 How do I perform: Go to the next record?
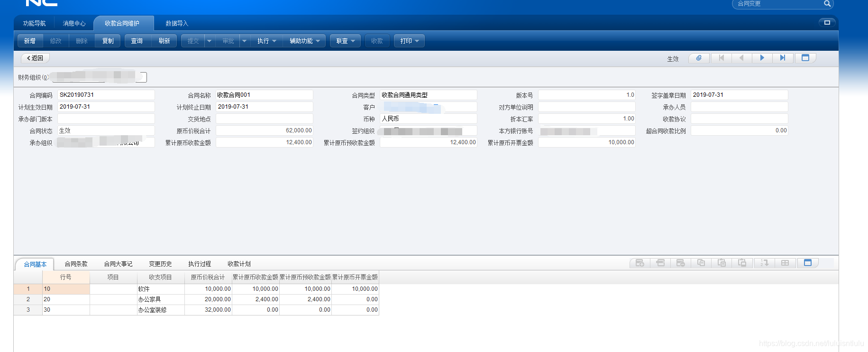(762, 58)
